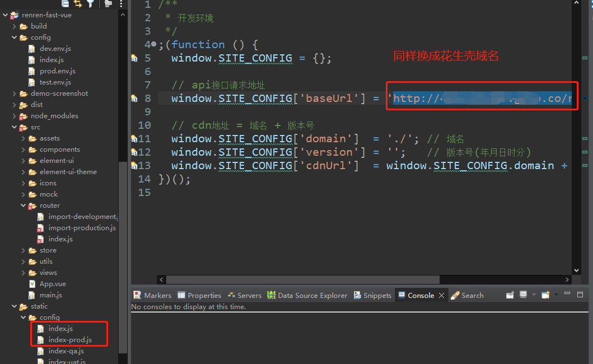Click the utils folder icon
593x364 pixels.
tap(33, 262)
